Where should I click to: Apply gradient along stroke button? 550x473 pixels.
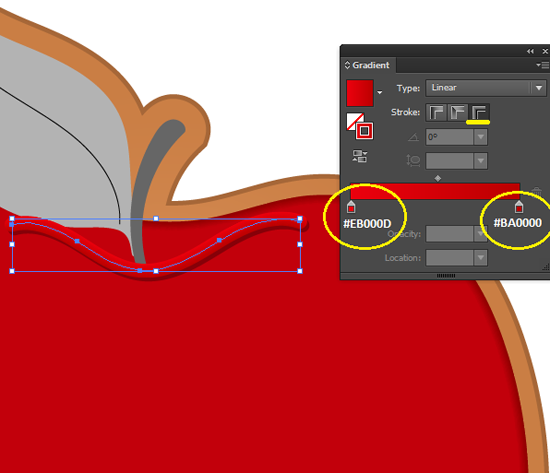pyautogui.click(x=457, y=113)
